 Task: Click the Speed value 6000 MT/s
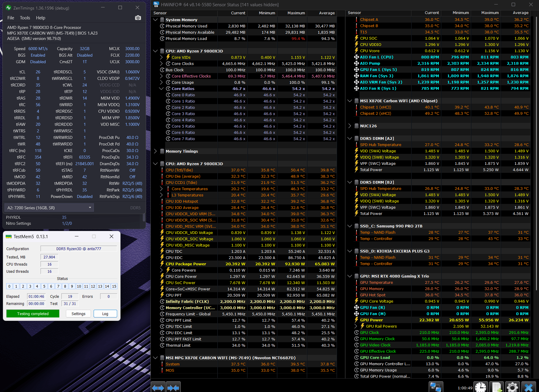coord(38,49)
